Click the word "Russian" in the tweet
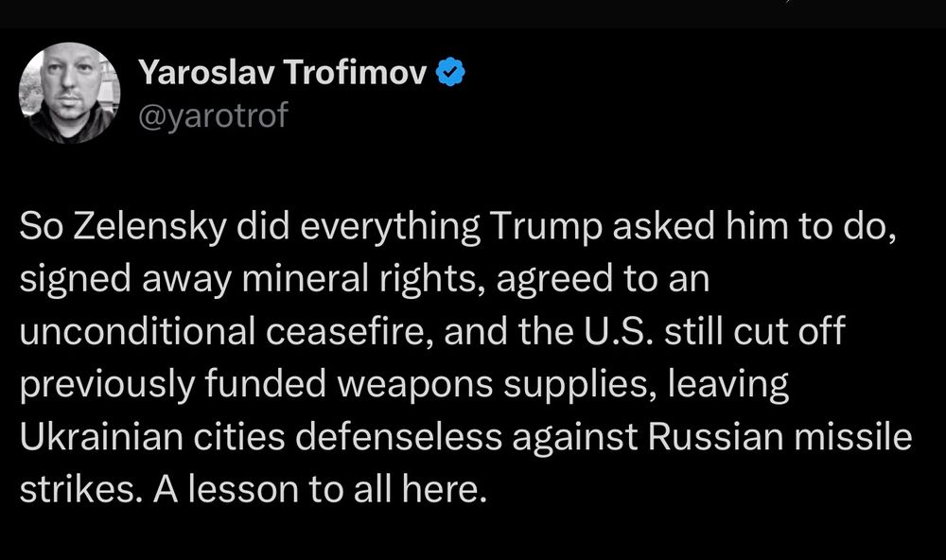Image resolution: width=946 pixels, height=560 pixels. point(715,437)
